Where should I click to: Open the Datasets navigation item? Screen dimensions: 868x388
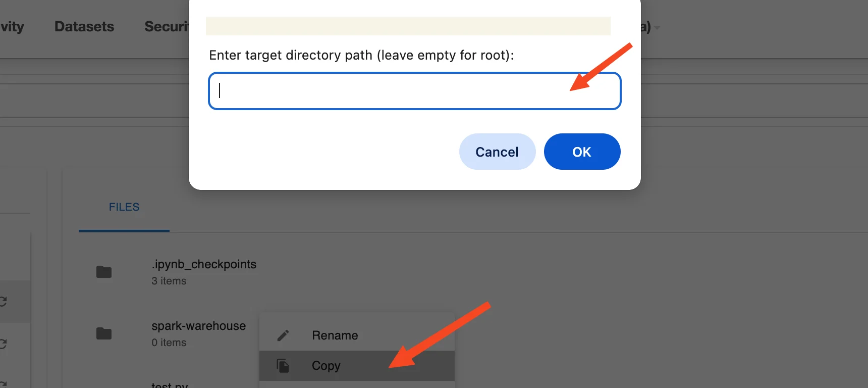click(84, 26)
